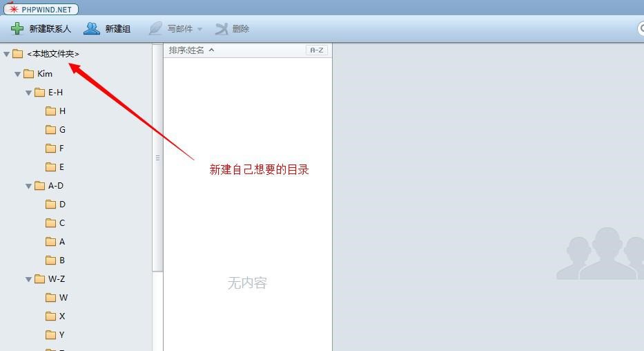Click the green plus New Contact icon

click(x=17, y=28)
